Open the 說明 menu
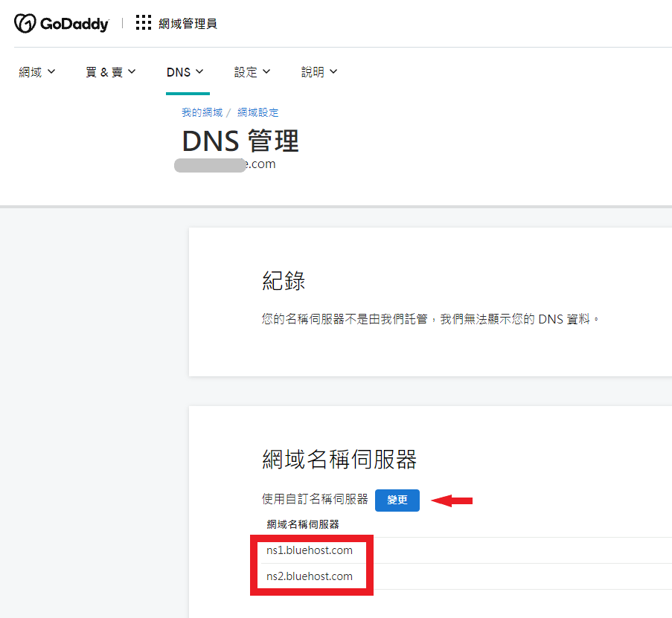The height and width of the screenshot is (618, 672). (319, 72)
